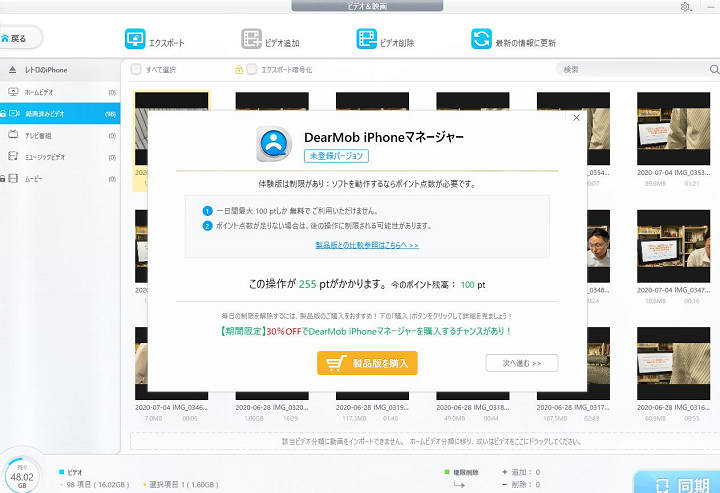Click the 2020-06-28 IMG_0318 label
720x493 pixels.
[x=472, y=407]
